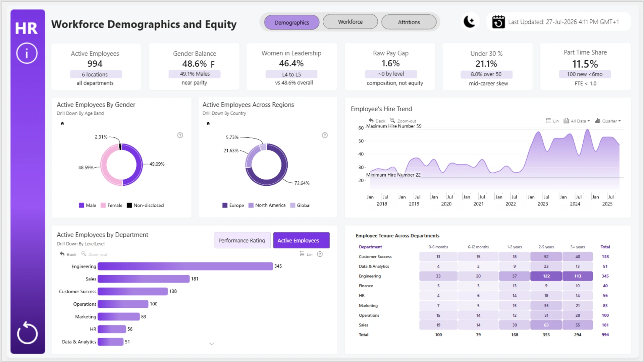This screenshot has width=644, height=362.
Task: Toggle Lin scale in department chart
Action: click(306, 254)
